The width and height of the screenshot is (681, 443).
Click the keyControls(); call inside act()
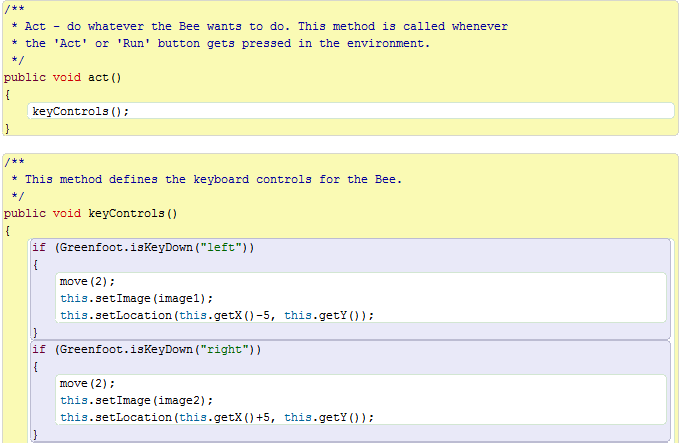click(81, 111)
